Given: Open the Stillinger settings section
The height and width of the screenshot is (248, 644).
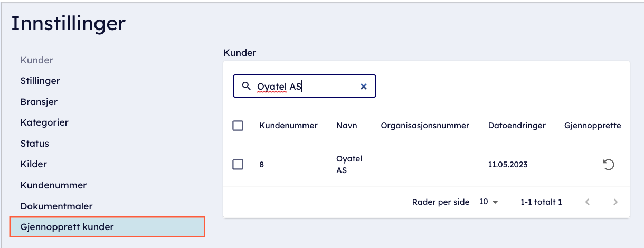Looking at the screenshot, I should pos(40,81).
